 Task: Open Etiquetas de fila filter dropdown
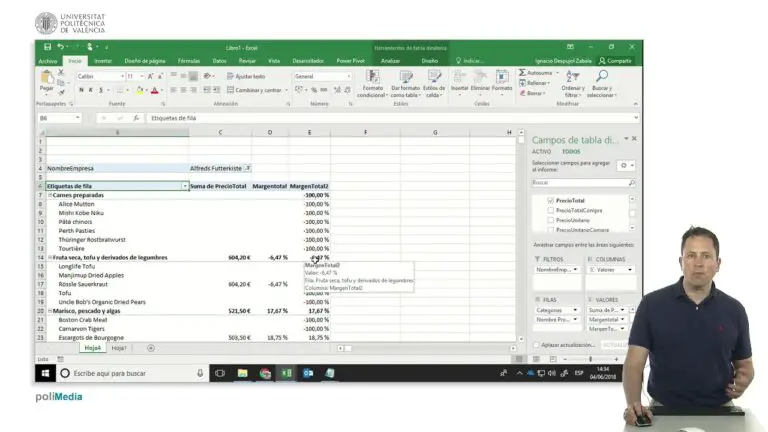pos(185,186)
